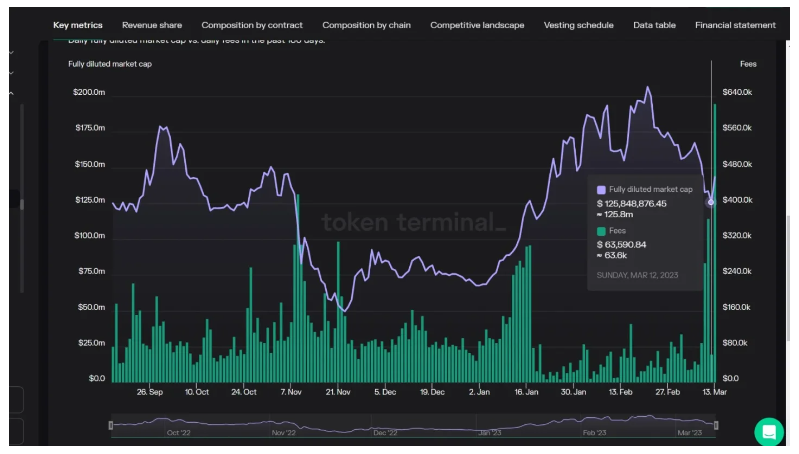Click the '13. Feb' x-axis label
This screenshot has width=799, height=454.
pyautogui.click(x=620, y=392)
